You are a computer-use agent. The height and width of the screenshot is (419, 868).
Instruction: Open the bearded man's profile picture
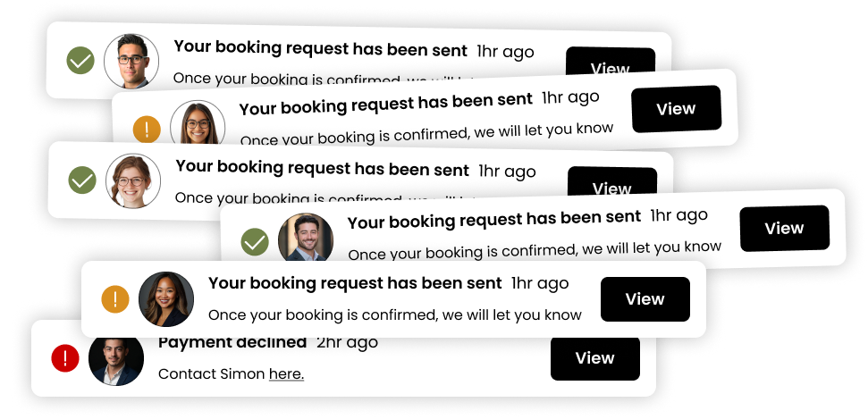tap(306, 239)
